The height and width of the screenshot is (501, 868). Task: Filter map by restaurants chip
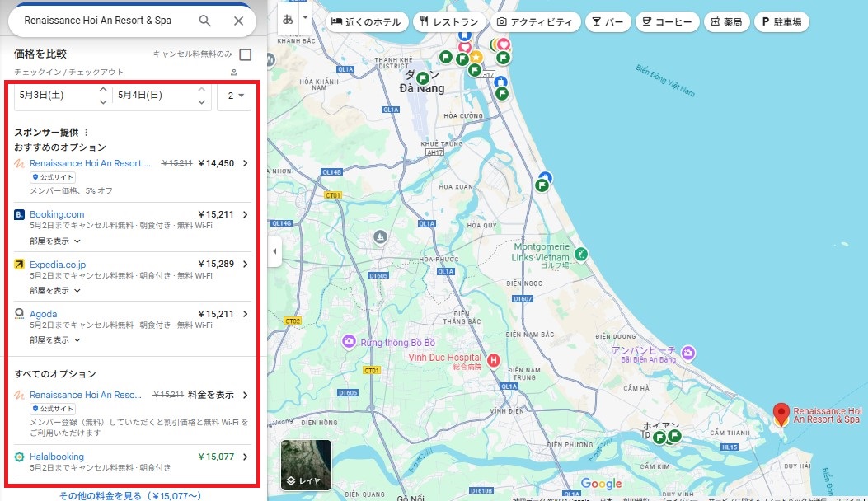coord(449,21)
